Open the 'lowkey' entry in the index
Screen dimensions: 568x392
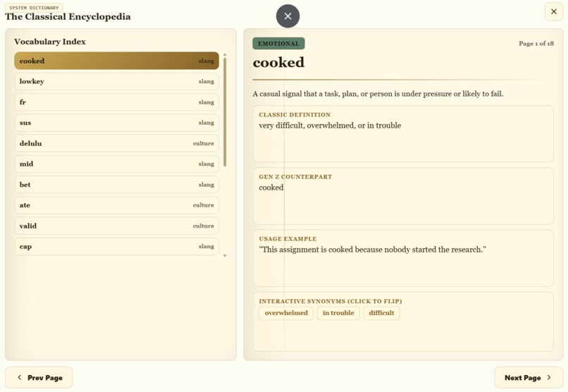coord(117,82)
